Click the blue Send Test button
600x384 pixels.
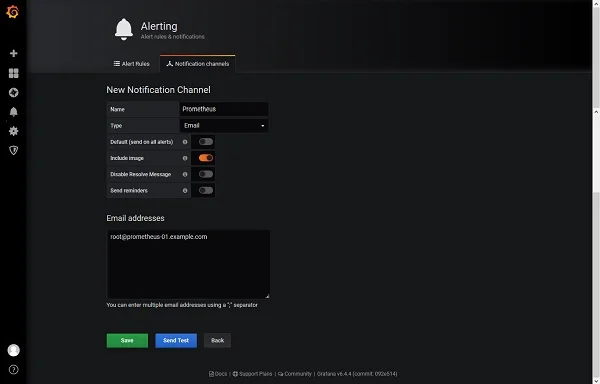pyautogui.click(x=176, y=340)
